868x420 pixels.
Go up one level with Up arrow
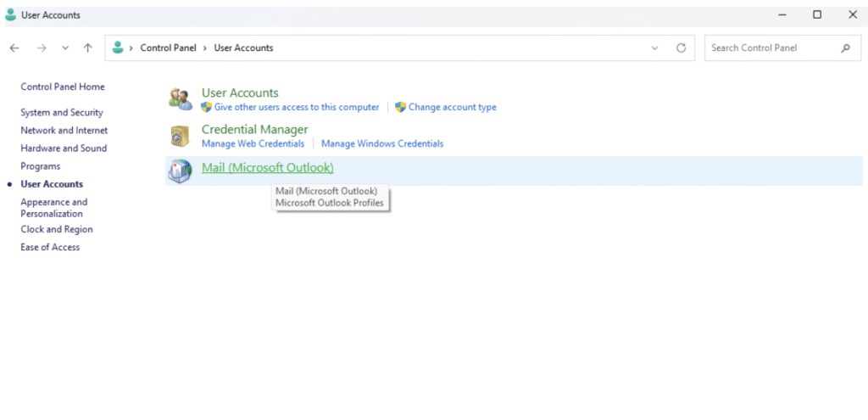click(x=87, y=48)
